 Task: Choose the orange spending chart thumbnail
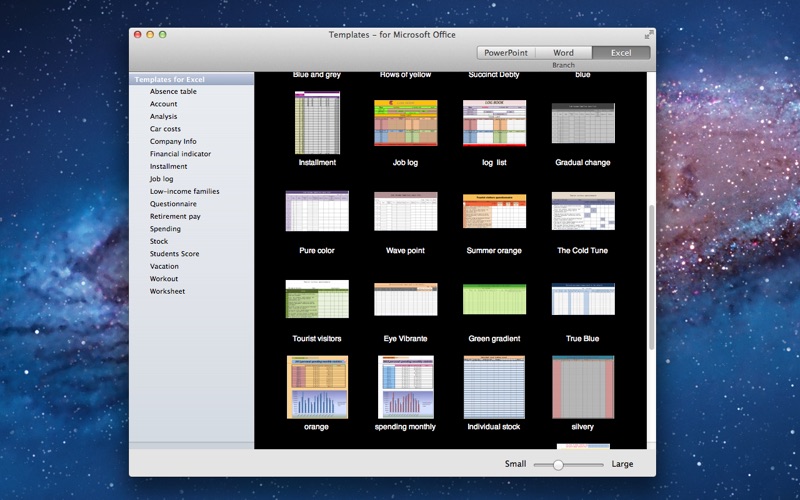point(317,387)
